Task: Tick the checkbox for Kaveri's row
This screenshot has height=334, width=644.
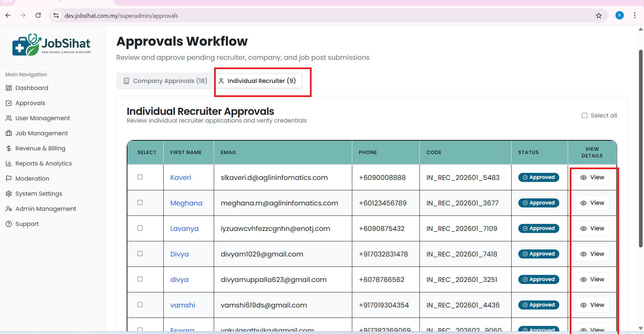Action: point(140,177)
